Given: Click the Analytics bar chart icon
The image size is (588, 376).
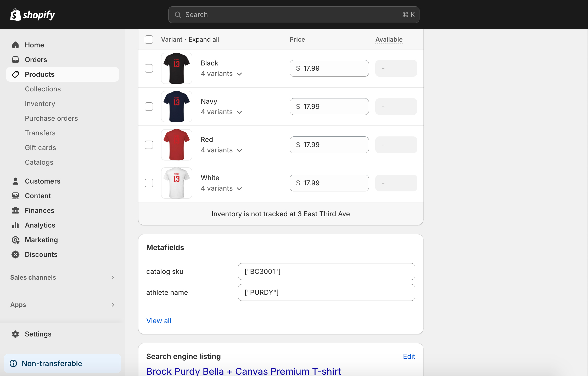Looking at the screenshot, I should tap(15, 225).
